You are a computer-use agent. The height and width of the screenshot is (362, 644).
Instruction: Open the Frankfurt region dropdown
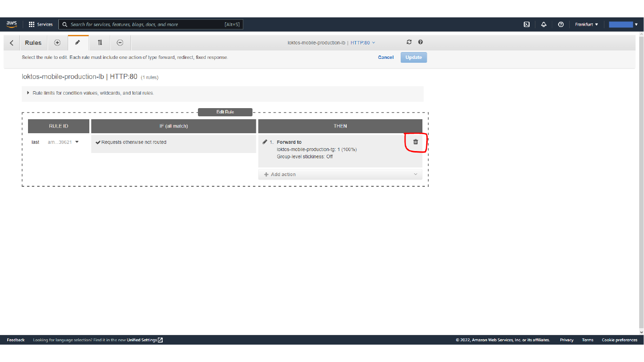pos(586,24)
